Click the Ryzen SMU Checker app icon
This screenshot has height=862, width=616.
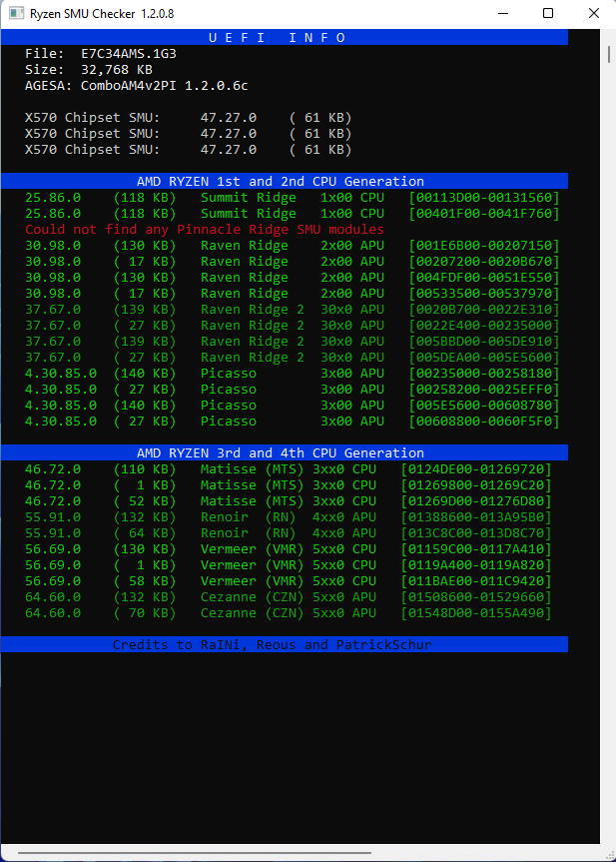coord(17,13)
